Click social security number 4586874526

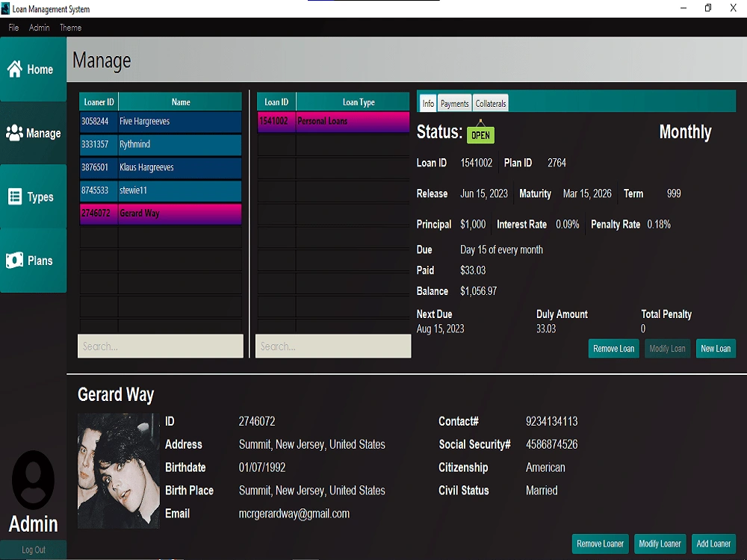pos(552,445)
